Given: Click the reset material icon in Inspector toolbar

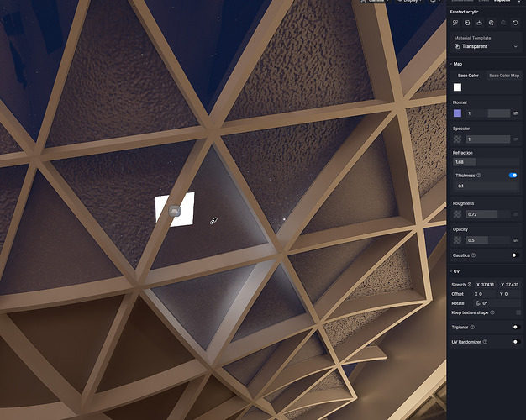Looking at the screenshot, I should click(x=515, y=23).
